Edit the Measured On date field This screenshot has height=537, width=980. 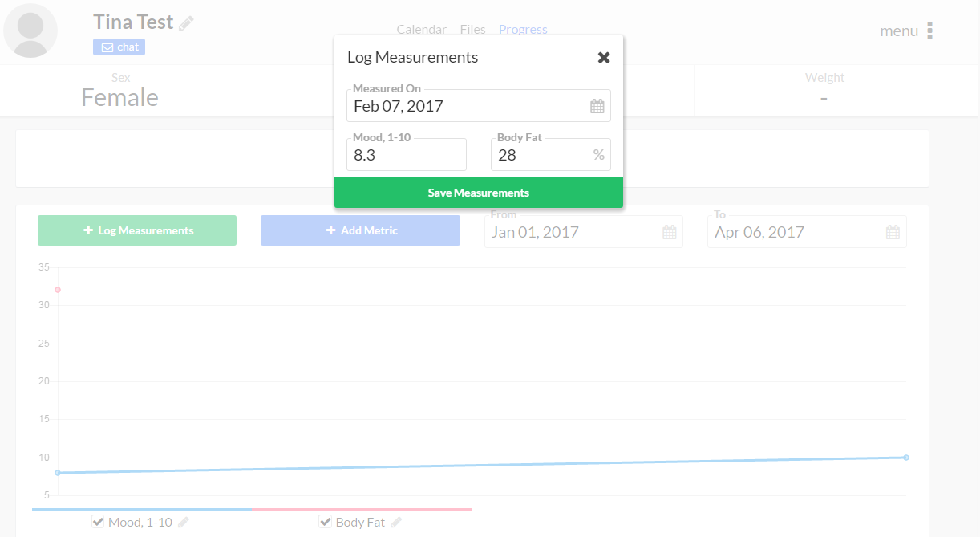pos(479,106)
